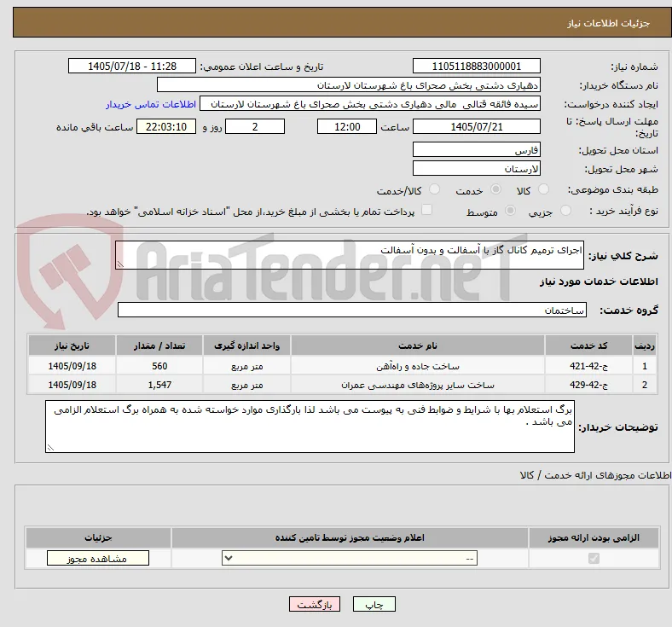672x627 pixels.
Task: Click the delivery city field لارستان
Action: click(476, 168)
